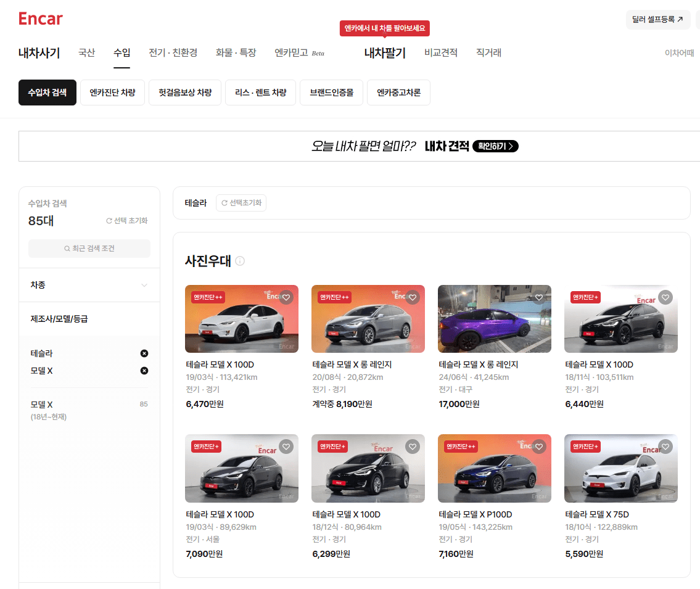Click the 이차어때 link
The image size is (700, 589).
[679, 52]
